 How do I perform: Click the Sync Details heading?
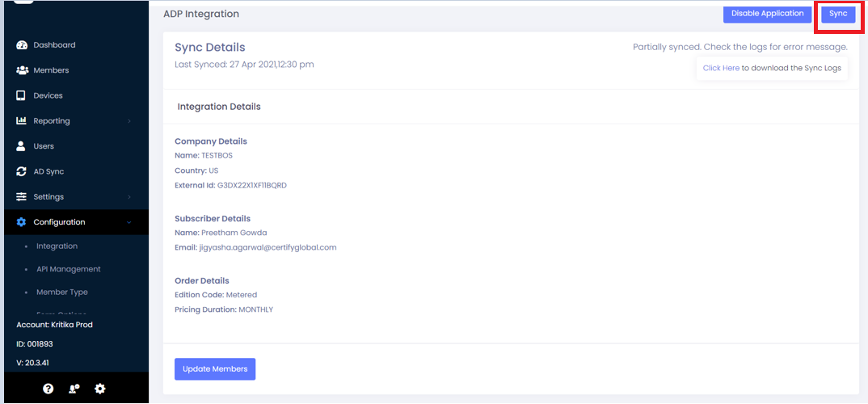coord(210,48)
